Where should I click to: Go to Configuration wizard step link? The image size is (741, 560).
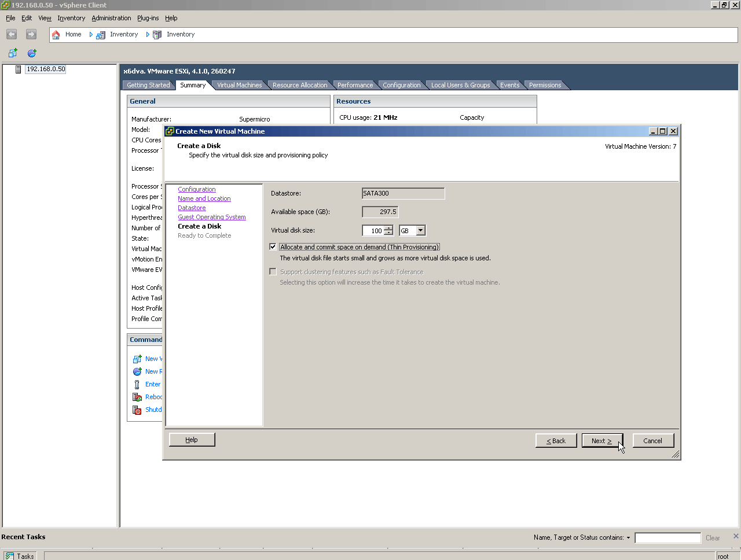coord(197,190)
